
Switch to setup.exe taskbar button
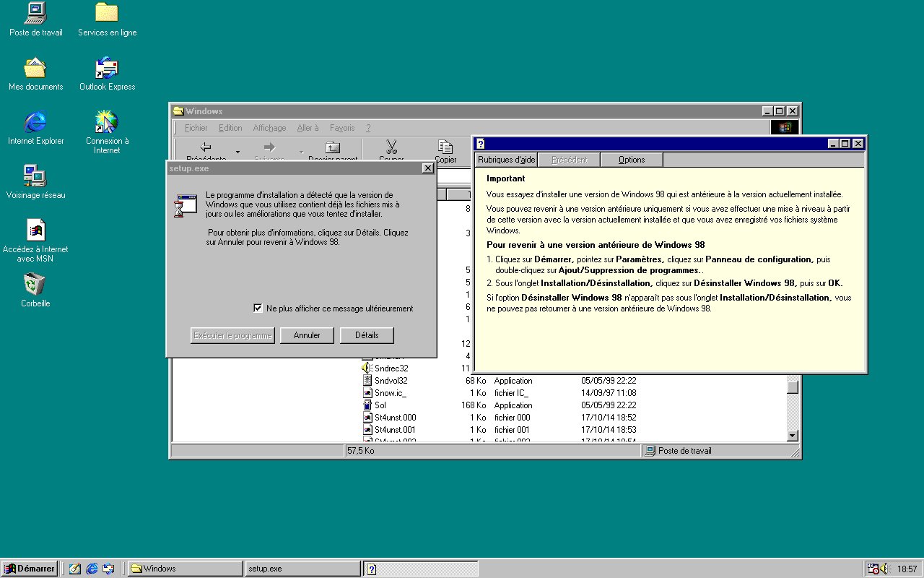tap(302, 569)
